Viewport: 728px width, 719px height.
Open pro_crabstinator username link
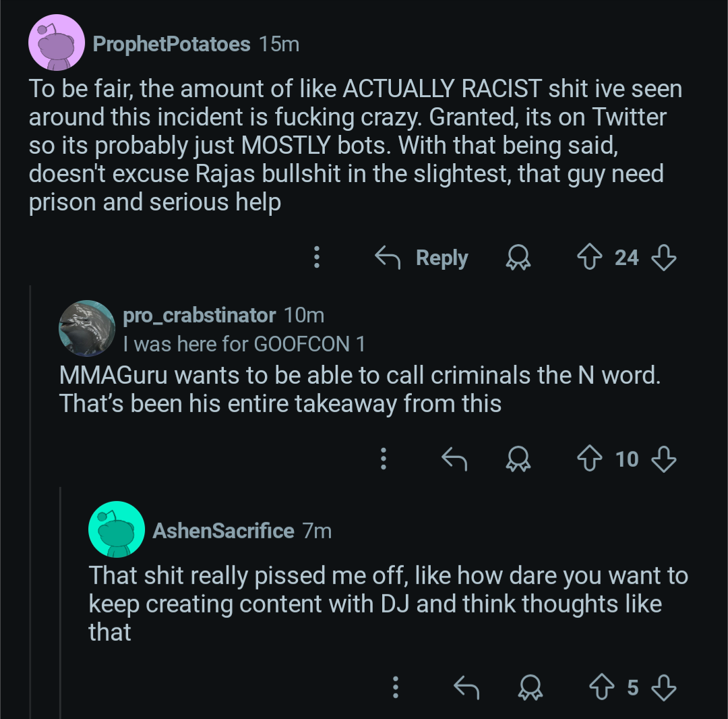199,315
